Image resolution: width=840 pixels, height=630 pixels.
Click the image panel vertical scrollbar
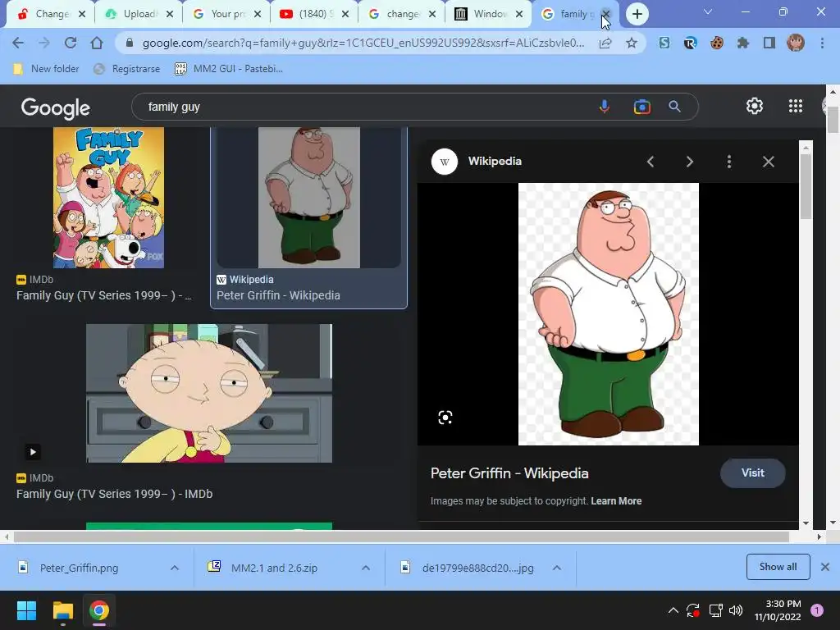[x=806, y=185]
